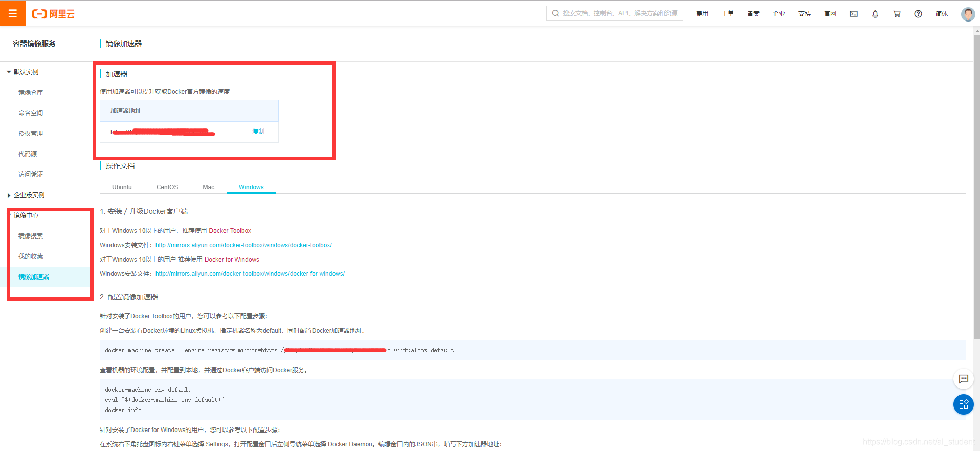980x451 pixels.
Task: Open the docker-toolbox mirror URL
Action: (244, 245)
